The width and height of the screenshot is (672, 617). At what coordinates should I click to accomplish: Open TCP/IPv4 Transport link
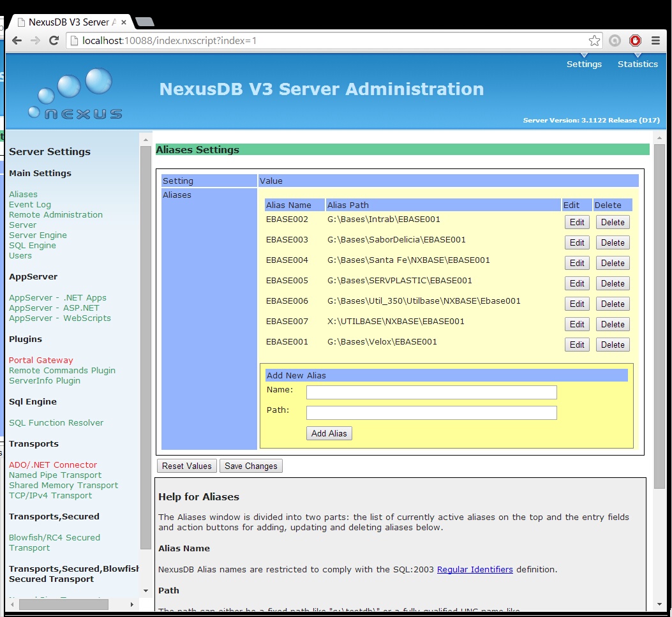pos(50,496)
